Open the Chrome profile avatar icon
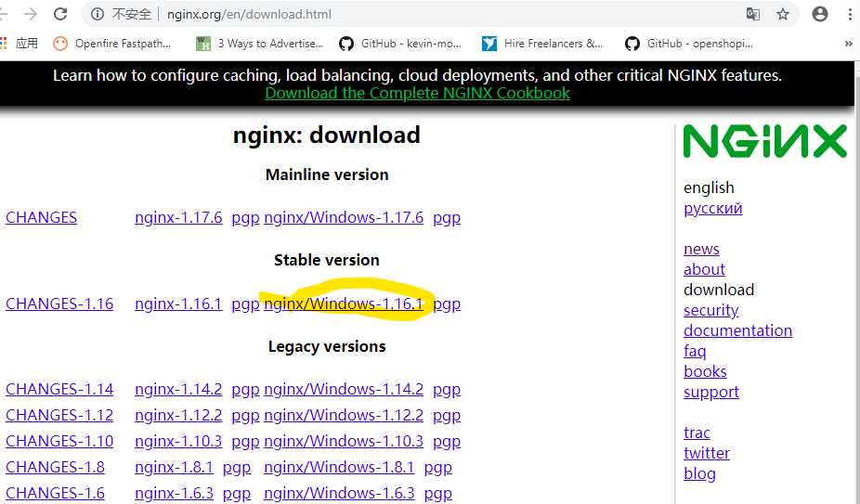Viewport: 860px width, 504px height. (819, 14)
